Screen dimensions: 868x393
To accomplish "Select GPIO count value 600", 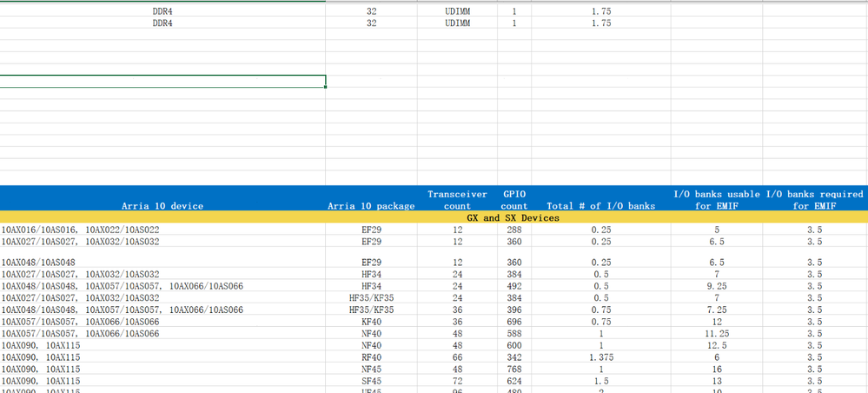I will click(x=514, y=345).
